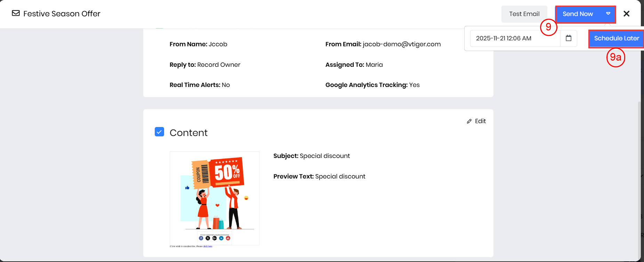Click the vertical scrollbar on the right
This screenshot has height=262, width=644.
click(639, 174)
